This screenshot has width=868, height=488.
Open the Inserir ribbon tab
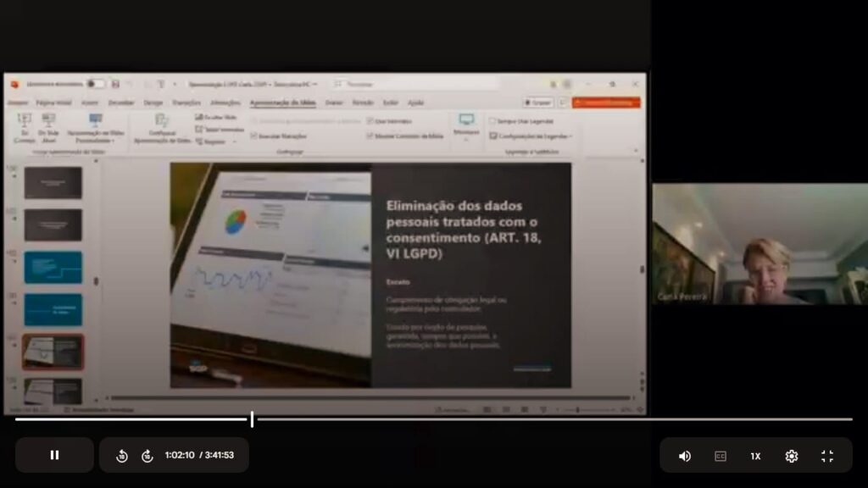[x=90, y=103]
